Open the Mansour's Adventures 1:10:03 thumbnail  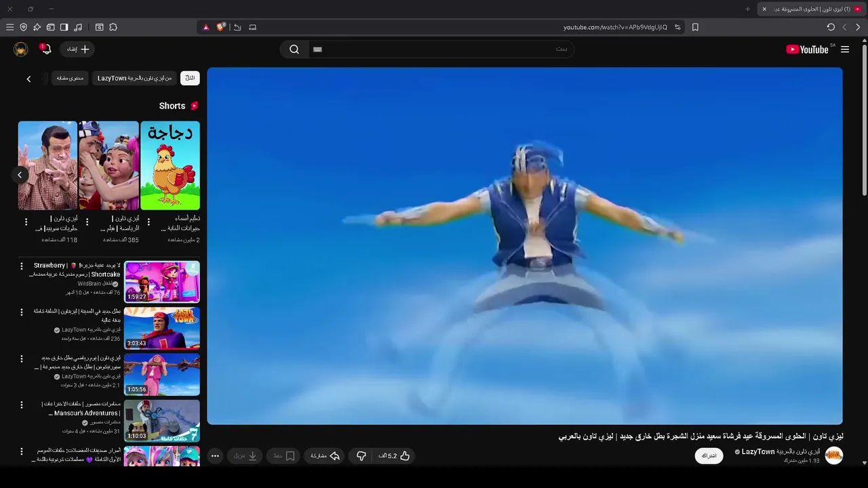tap(162, 420)
